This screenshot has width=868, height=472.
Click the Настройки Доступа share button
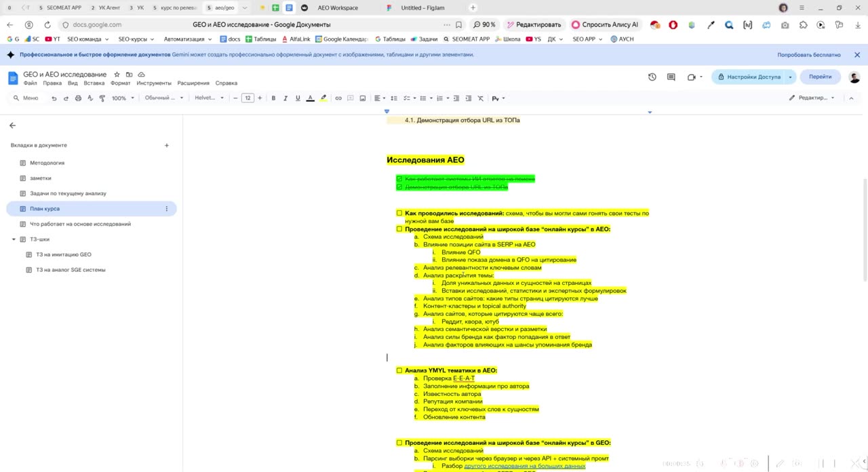(749, 77)
